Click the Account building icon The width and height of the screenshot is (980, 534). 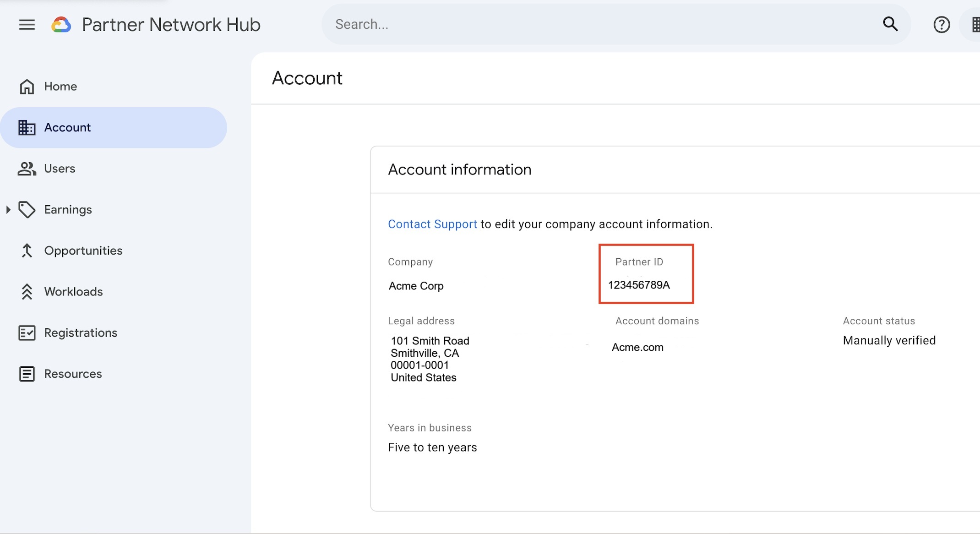27,128
